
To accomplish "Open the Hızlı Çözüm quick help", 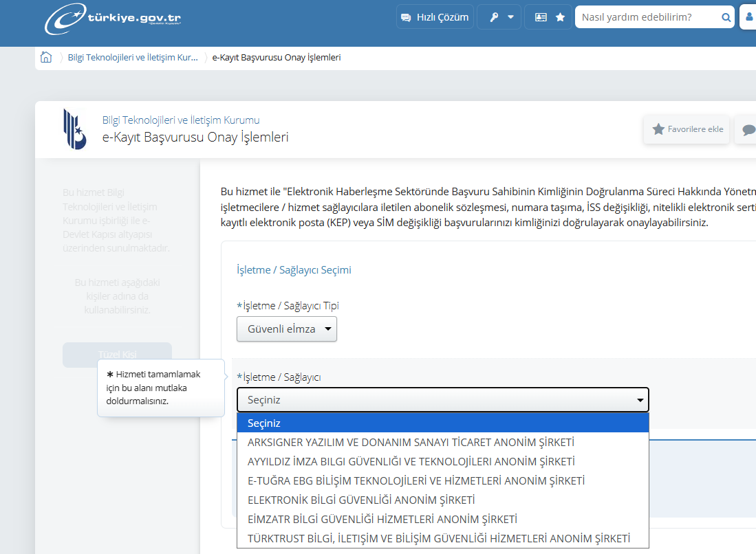I will point(435,17).
